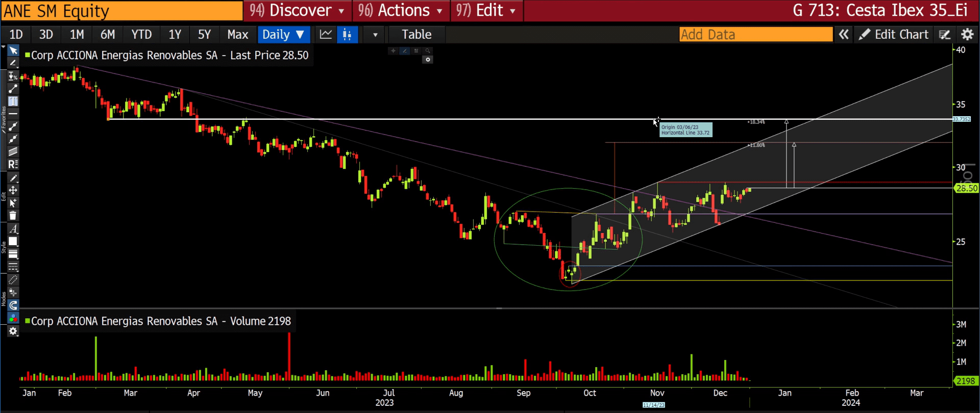Open the Table view
Viewport: 980px width, 413px height.
pos(416,35)
